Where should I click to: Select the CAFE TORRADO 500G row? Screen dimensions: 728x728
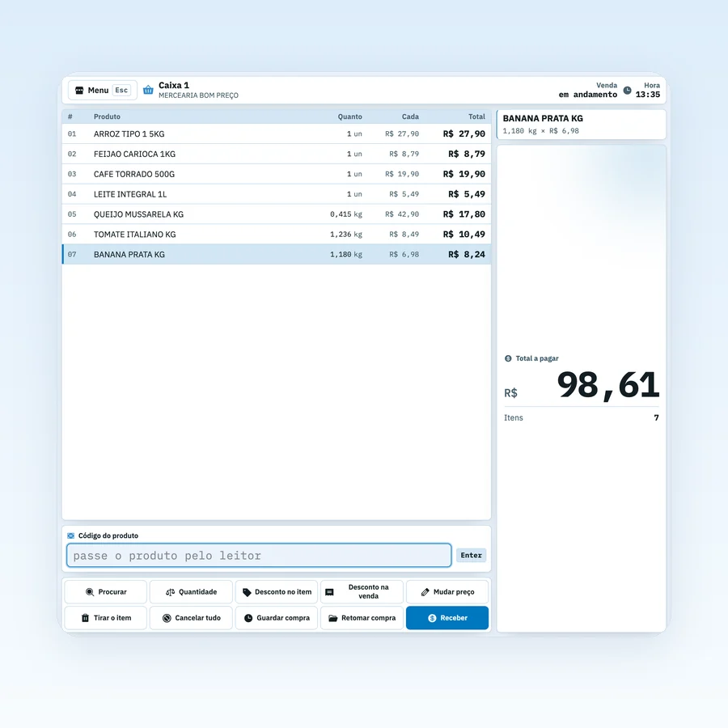[x=277, y=174]
